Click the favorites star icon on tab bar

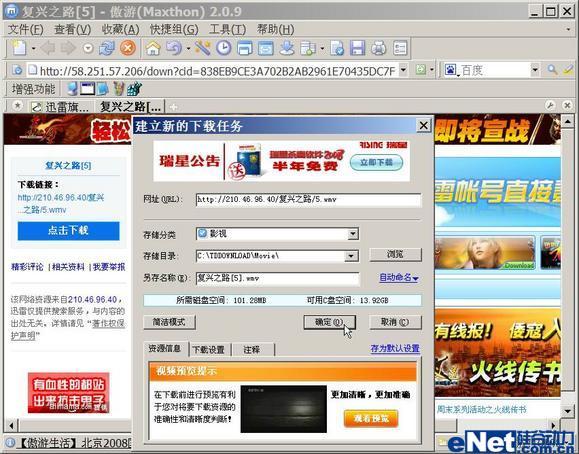[17, 106]
